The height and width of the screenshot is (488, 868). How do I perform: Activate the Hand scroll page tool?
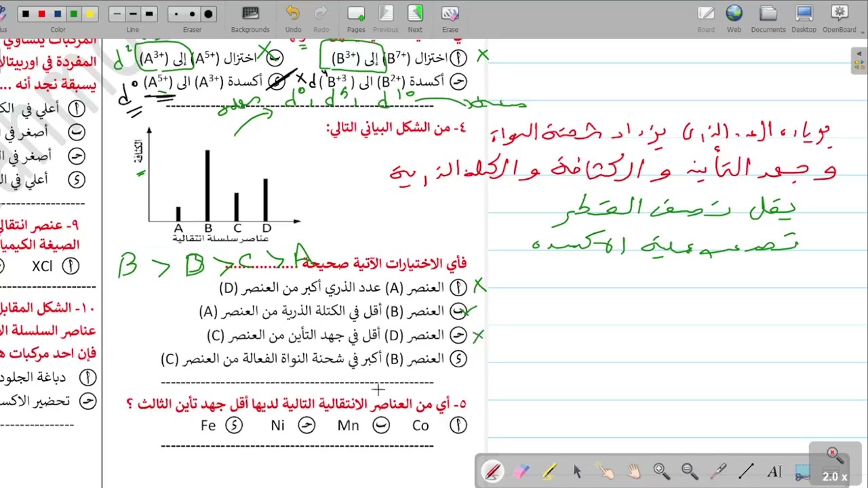633,471
